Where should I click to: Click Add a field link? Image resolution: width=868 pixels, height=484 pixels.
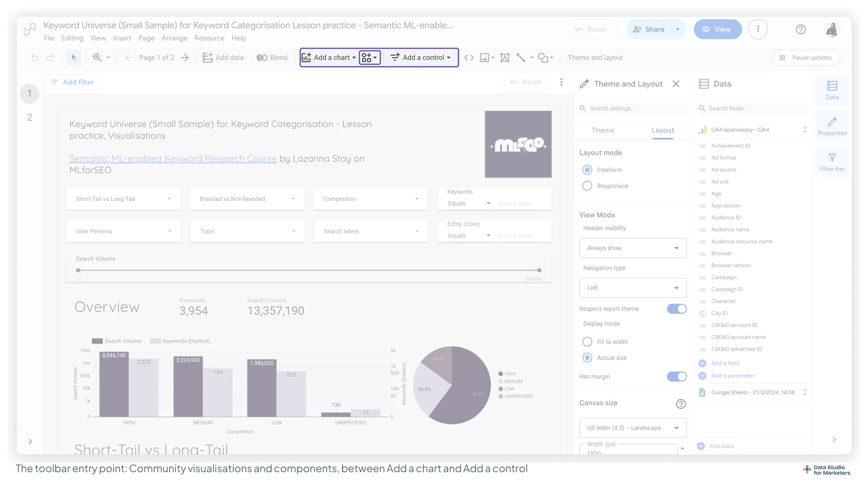(725, 363)
